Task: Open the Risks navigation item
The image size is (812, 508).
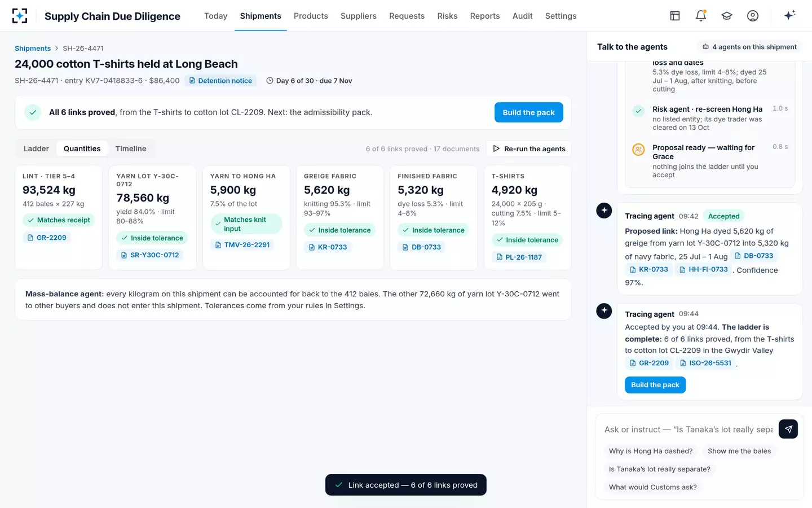Action: (x=447, y=16)
